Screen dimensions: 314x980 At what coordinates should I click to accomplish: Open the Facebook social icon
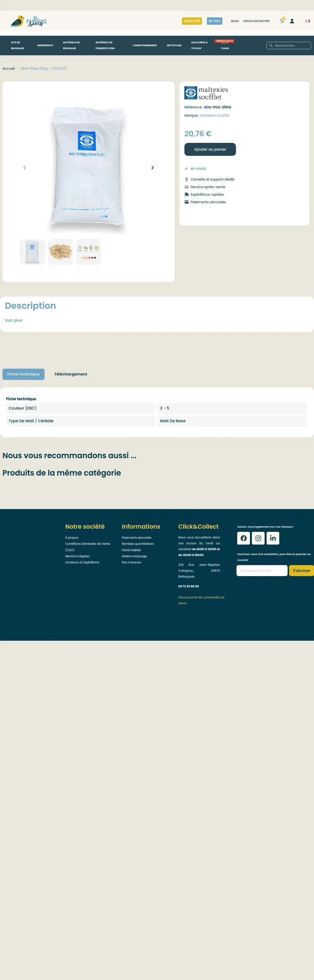(244, 538)
